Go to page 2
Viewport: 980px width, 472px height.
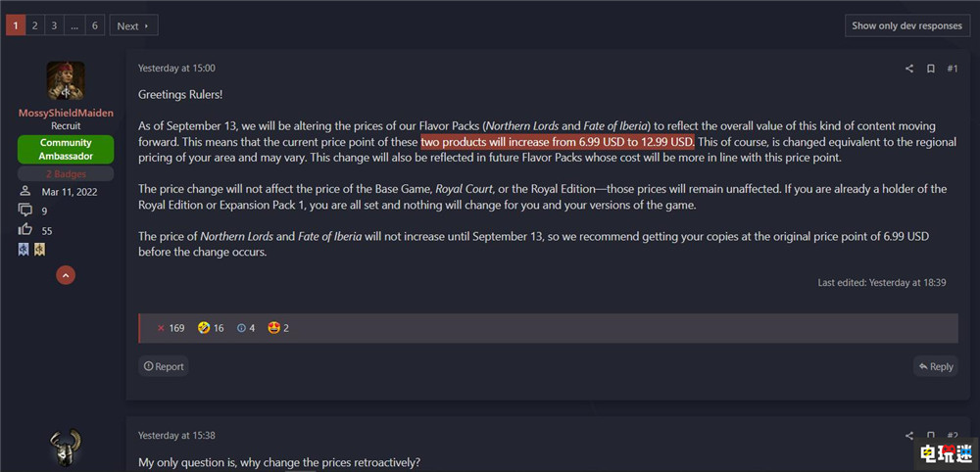(x=34, y=25)
